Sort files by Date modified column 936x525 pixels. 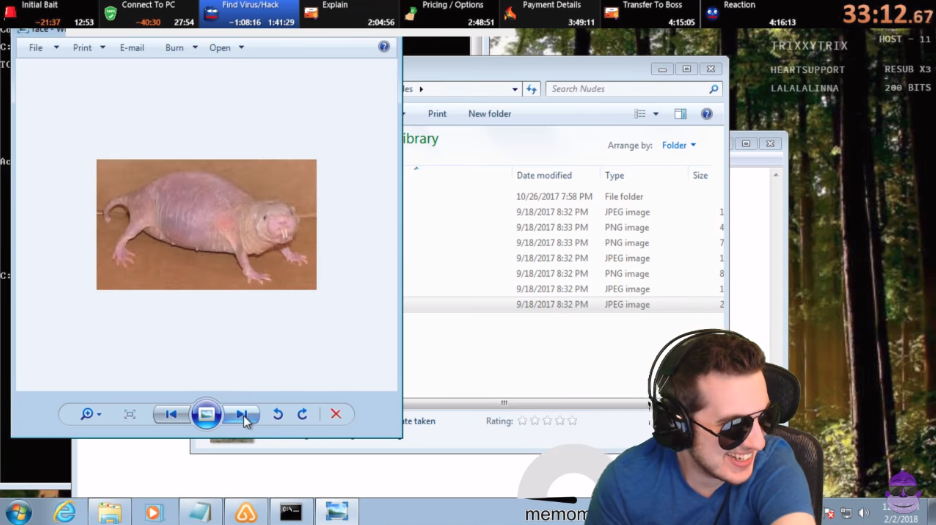[x=544, y=175]
